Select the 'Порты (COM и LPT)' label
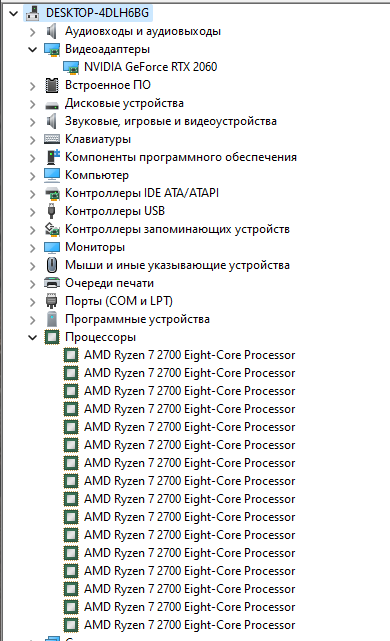The width and height of the screenshot is (390, 641). coord(119,301)
